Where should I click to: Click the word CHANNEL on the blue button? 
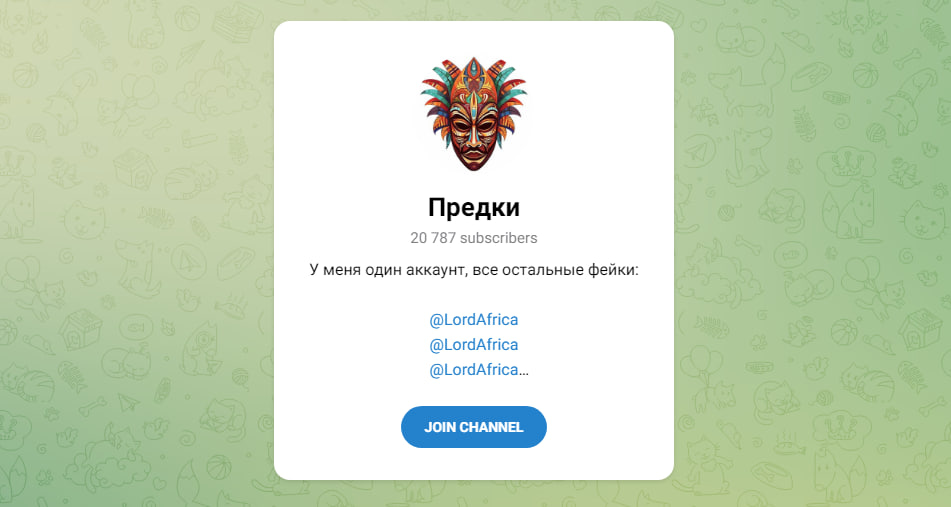coord(491,427)
